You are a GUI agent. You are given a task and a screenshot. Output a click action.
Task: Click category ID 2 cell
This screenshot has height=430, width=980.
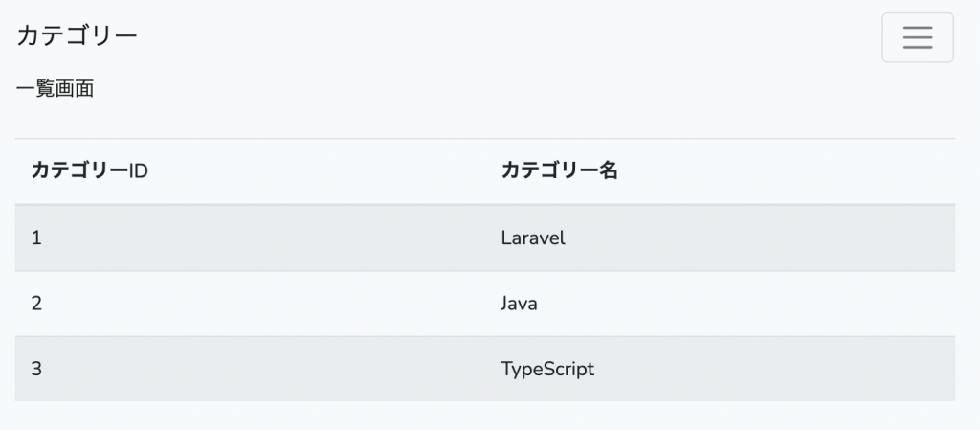36,304
